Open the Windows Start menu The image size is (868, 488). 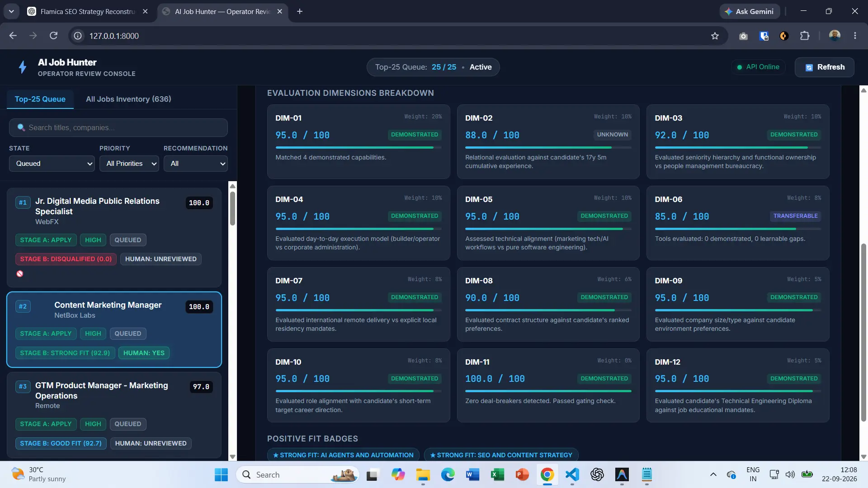[221, 475]
